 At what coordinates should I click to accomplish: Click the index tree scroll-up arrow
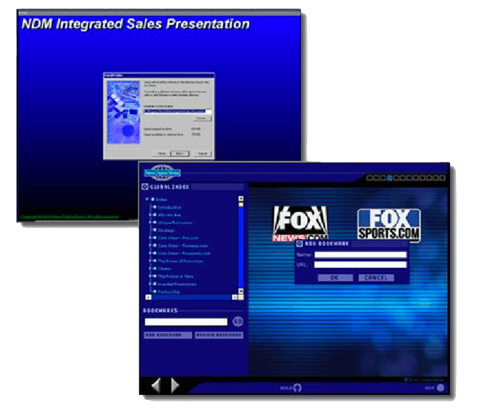pos(241,199)
